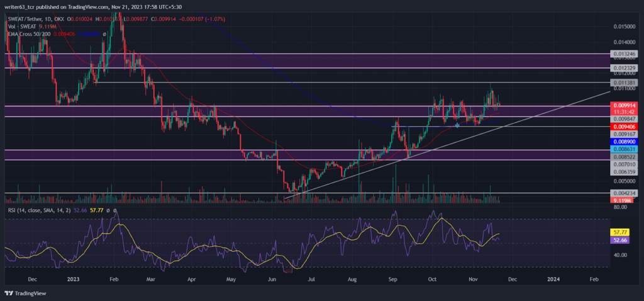Click the yellow 57.77 RSI axis label
Viewport: 644px width, 301px height.
tap(619, 232)
